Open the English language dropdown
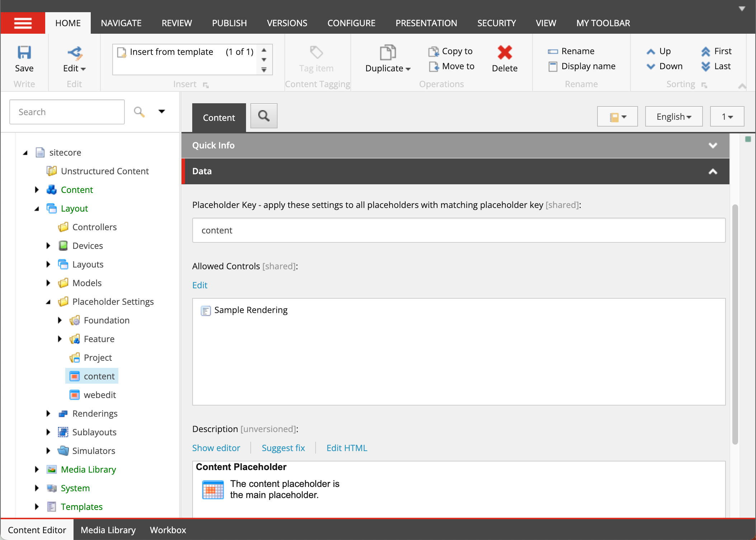The image size is (756, 540). pyautogui.click(x=674, y=117)
